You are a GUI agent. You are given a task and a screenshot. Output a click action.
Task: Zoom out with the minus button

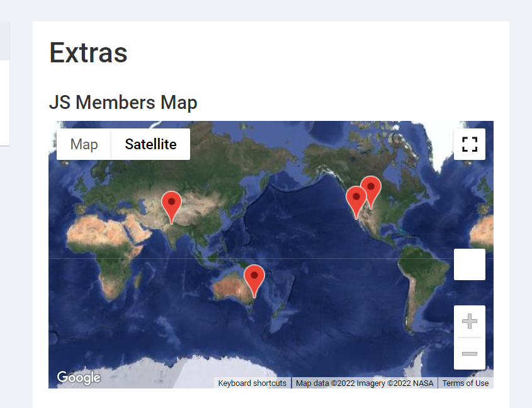point(469,354)
